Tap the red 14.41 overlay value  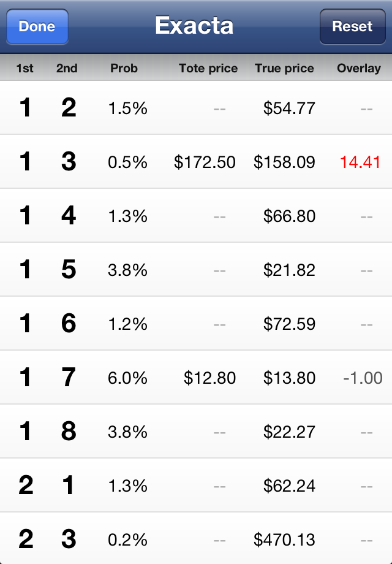coord(360,162)
